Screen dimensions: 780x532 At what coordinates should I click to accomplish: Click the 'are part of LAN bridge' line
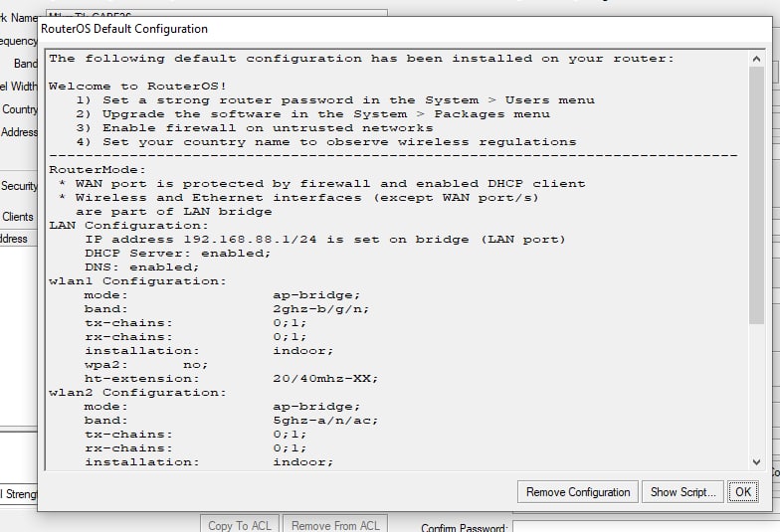point(173,211)
